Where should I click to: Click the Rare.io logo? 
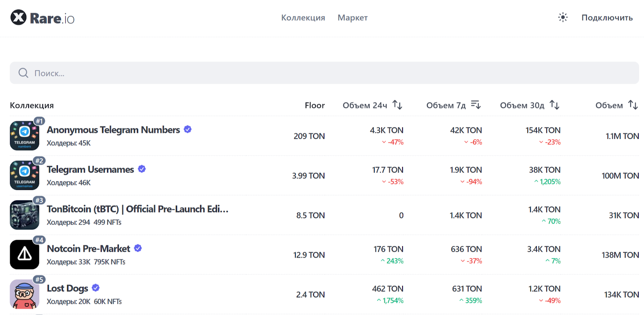click(42, 18)
